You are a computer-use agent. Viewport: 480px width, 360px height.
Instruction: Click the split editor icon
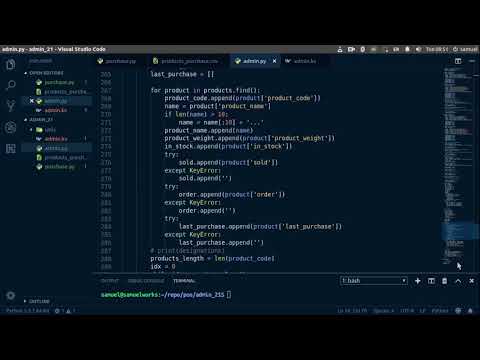[458, 61]
